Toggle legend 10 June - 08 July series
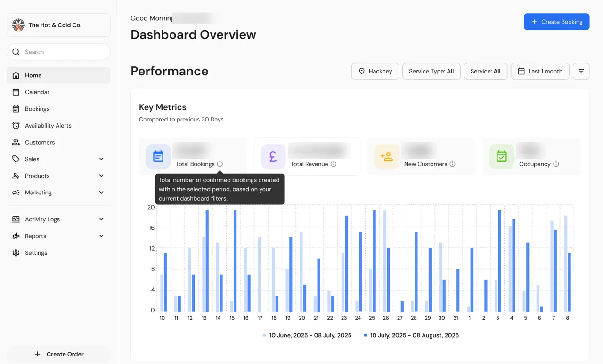The width and height of the screenshot is (603, 364). pos(307,335)
